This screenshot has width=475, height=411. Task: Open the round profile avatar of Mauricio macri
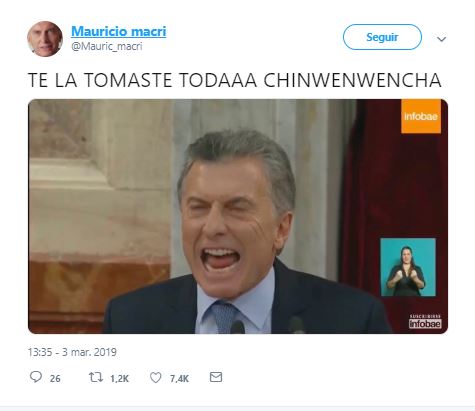[45, 39]
